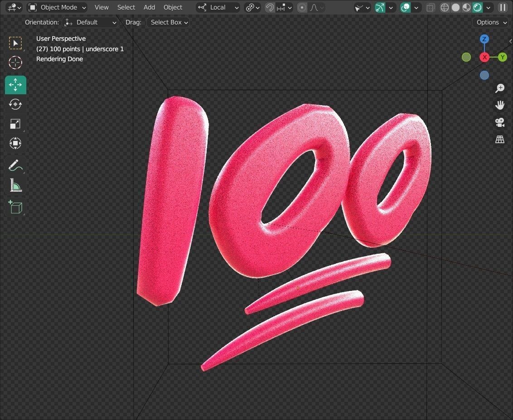The height and width of the screenshot is (420, 513).
Task: Click the Pan view hand icon
Action: (499, 105)
